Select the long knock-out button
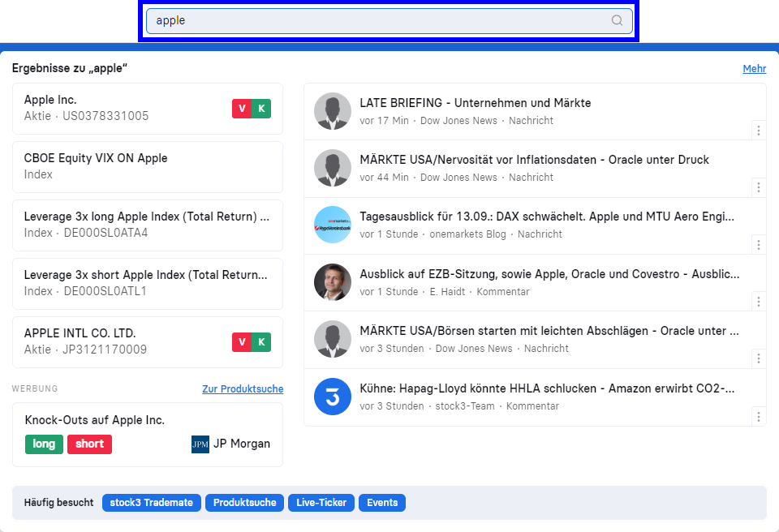The image size is (779, 532). (x=44, y=444)
